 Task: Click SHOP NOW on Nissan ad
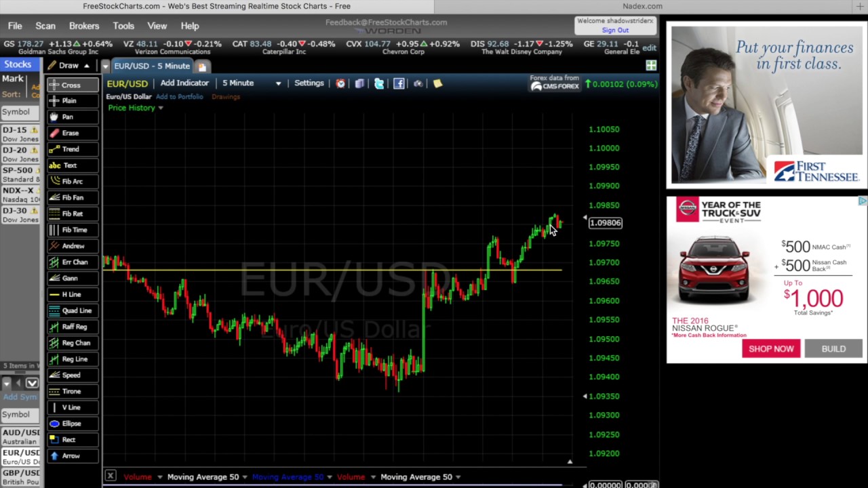click(x=771, y=348)
